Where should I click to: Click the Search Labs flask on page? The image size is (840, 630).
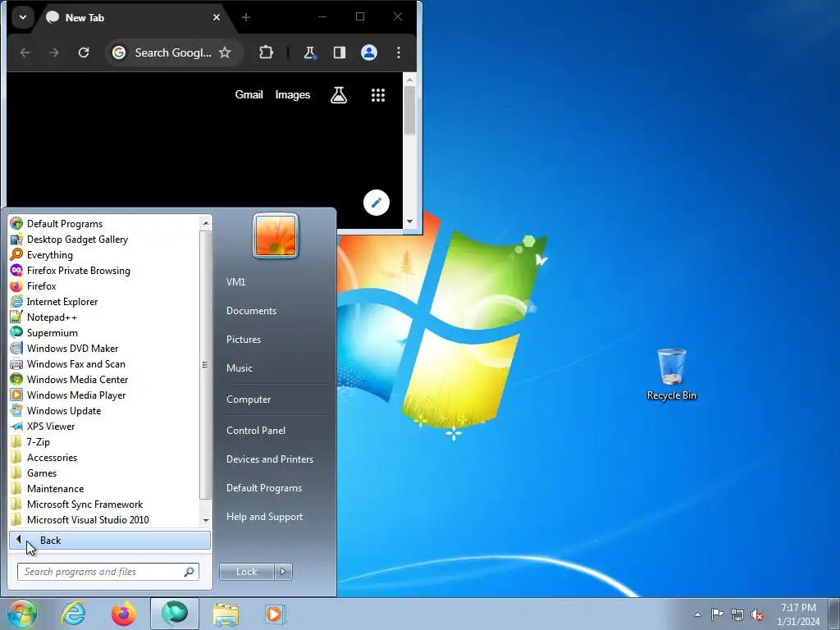pyautogui.click(x=339, y=95)
